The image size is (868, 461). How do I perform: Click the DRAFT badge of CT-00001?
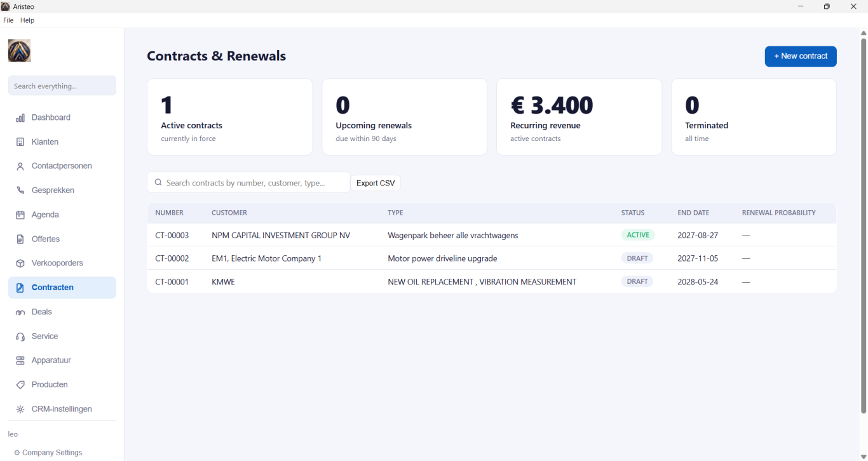[637, 281]
